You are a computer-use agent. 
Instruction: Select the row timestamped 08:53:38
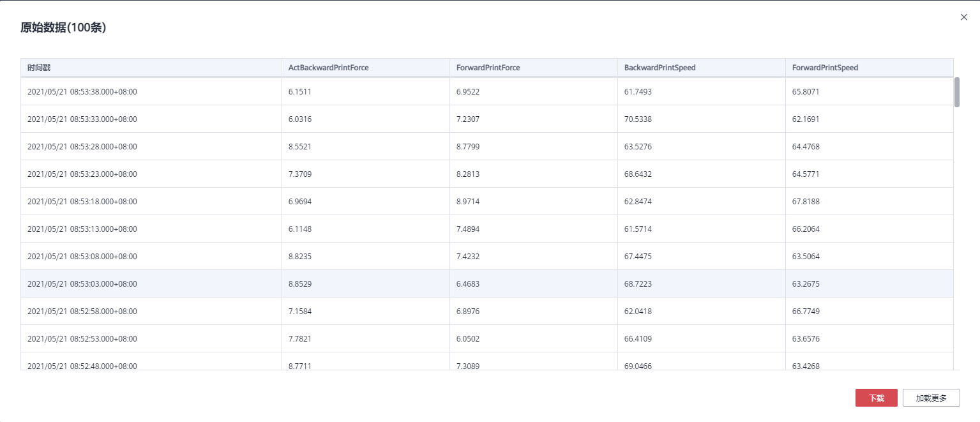[487, 91]
